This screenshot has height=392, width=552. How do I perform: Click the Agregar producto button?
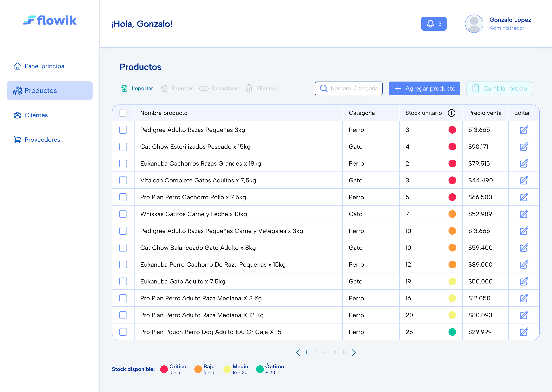424,89
